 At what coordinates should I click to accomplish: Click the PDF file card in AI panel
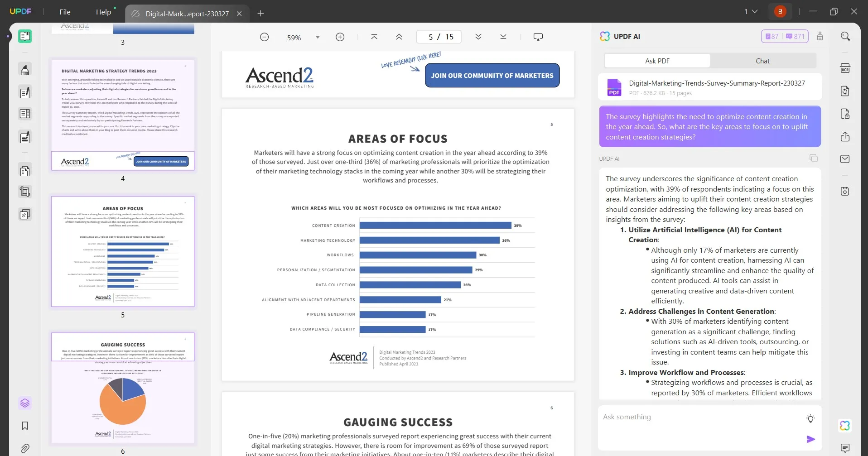[x=710, y=87]
